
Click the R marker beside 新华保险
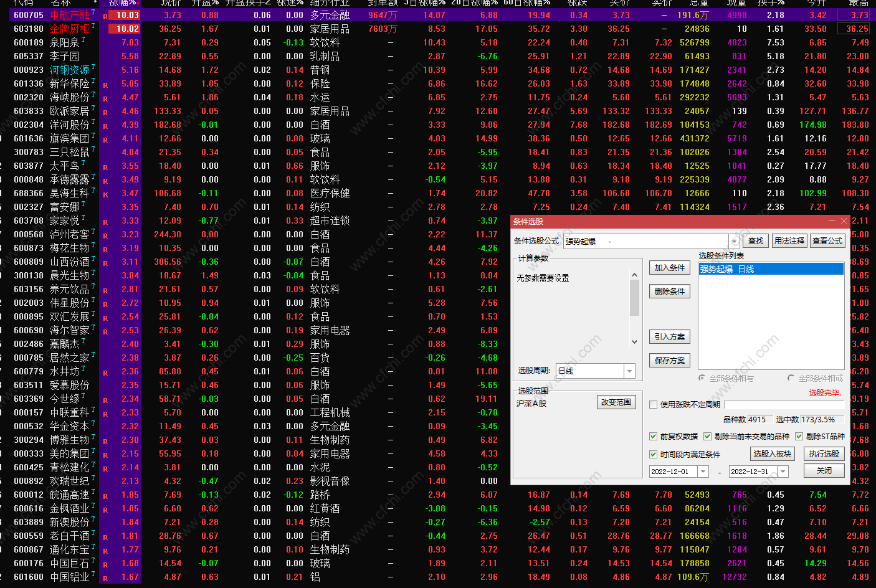(x=105, y=85)
